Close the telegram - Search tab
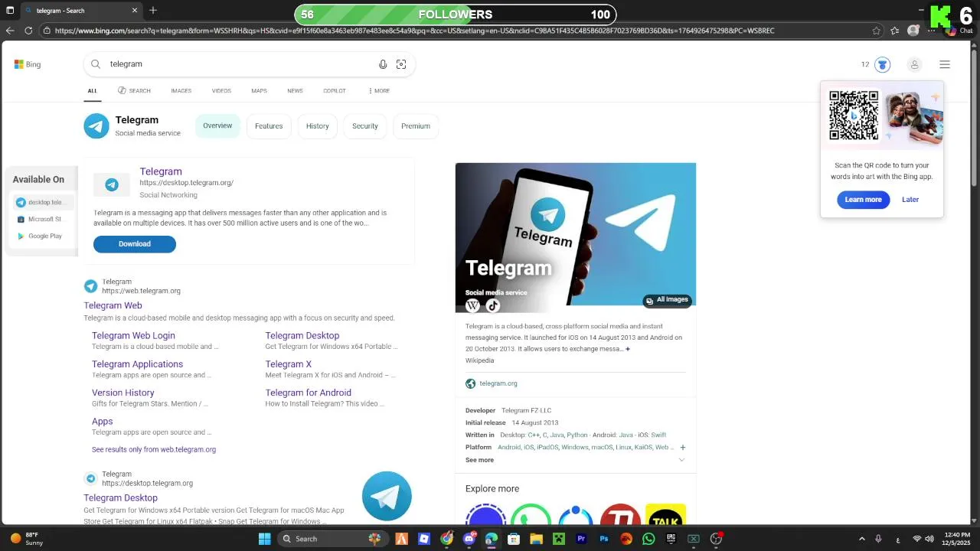980x551 pixels. tap(136, 11)
